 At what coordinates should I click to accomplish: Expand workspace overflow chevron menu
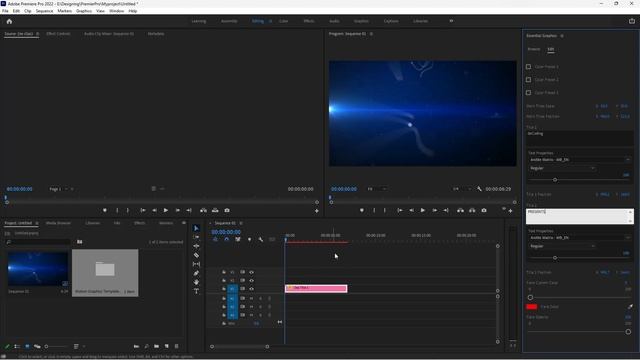451,21
